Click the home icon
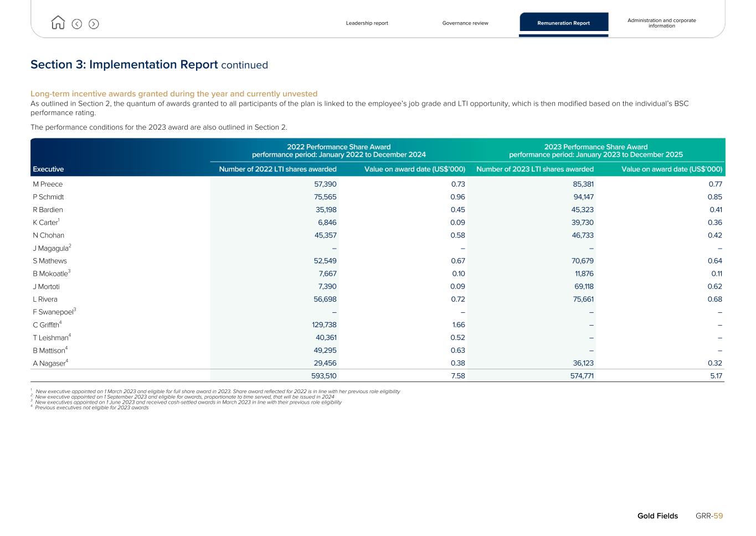 pos(58,23)
